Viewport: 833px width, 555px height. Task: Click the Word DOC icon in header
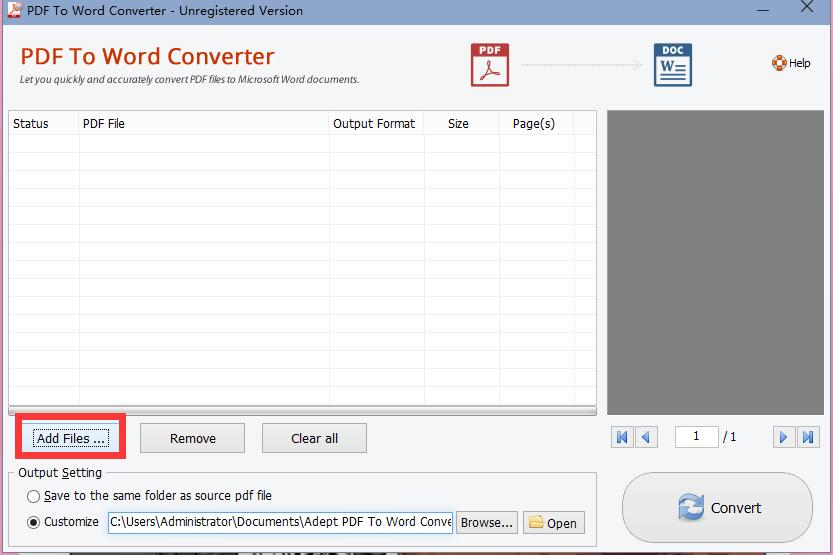672,65
